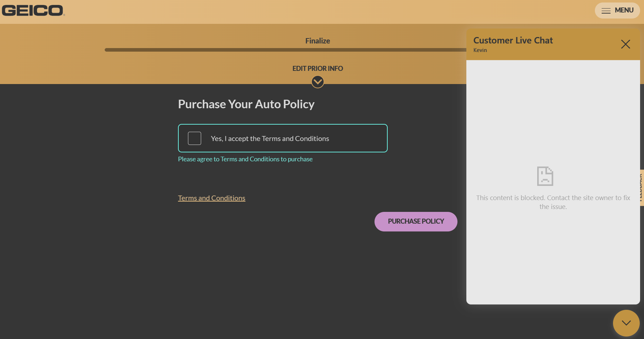This screenshot has width=644, height=339.
Task: Click the 'Please agree to Terms' warning
Action: [245, 159]
